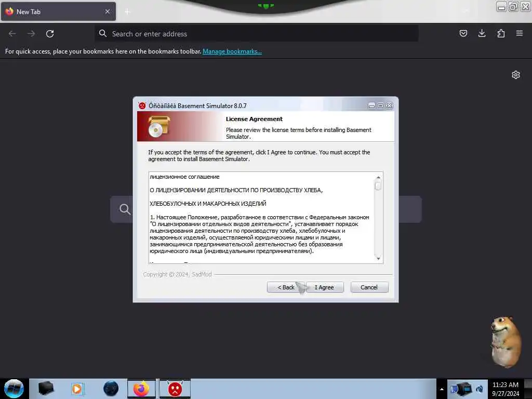Select the New Tab tab
532x399 pixels.
(x=58, y=11)
